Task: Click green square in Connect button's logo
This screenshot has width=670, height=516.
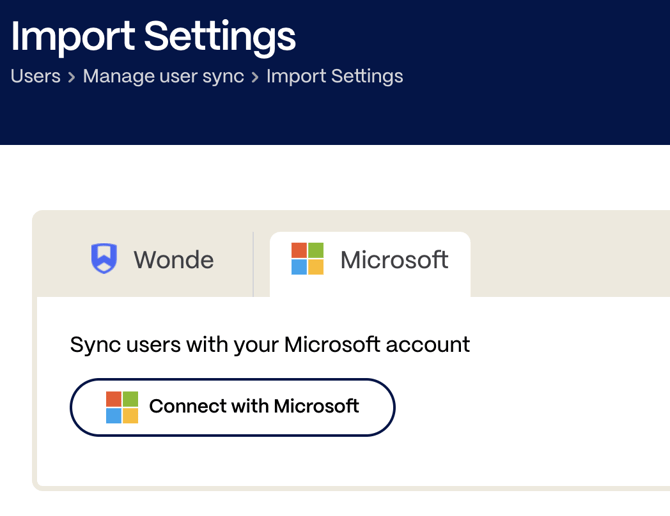Action: [130, 399]
